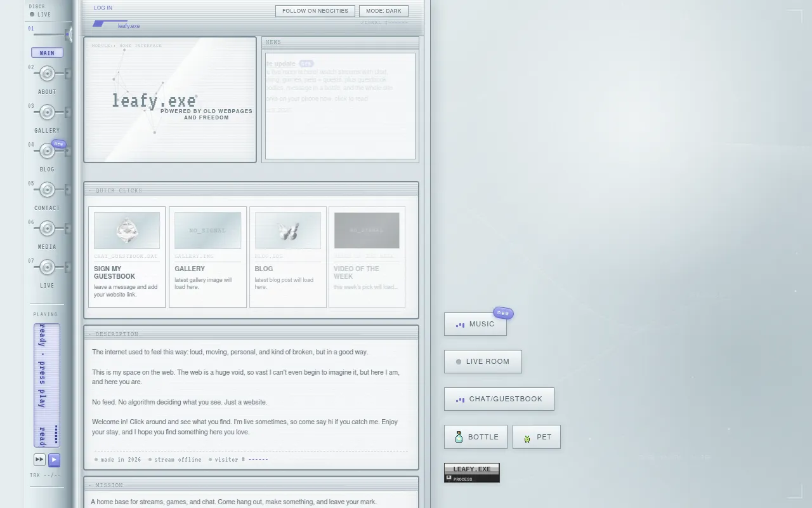Open the Gallery NO_SIGNAL thumbnail
Viewport: 812px width, 508px height.
207,231
